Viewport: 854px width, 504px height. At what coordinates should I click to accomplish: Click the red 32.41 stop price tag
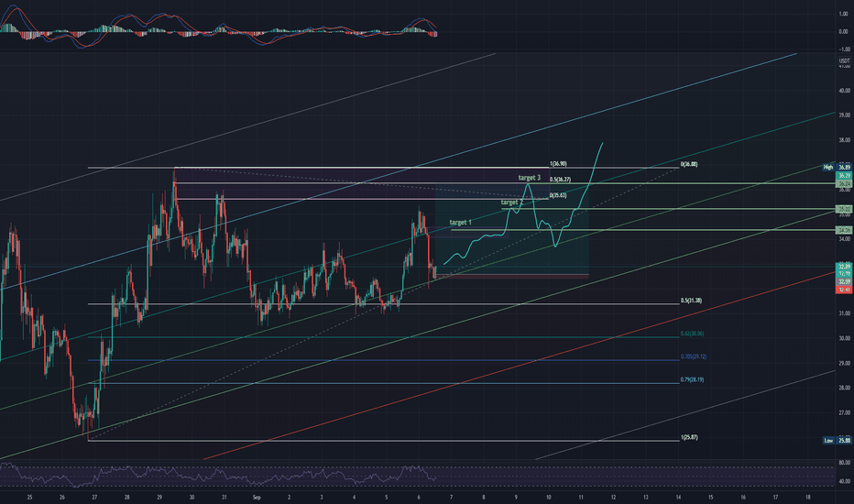click(x=844, y=290)
